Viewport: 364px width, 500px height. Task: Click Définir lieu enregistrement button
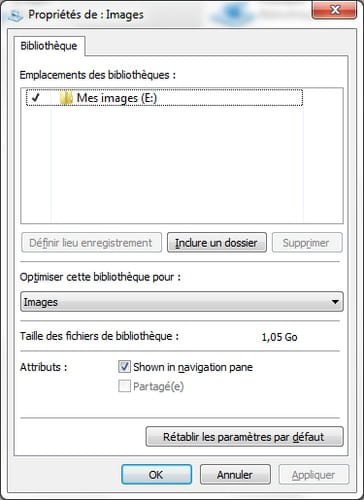coord(91,243)
